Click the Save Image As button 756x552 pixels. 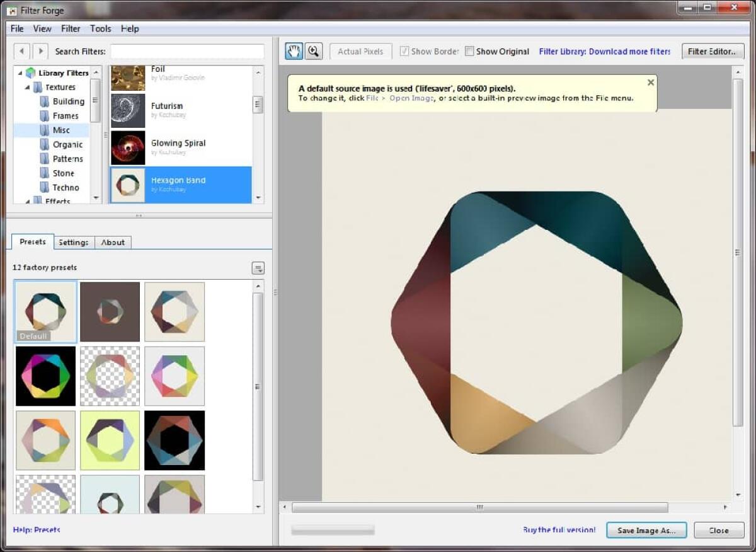point(646,530)
